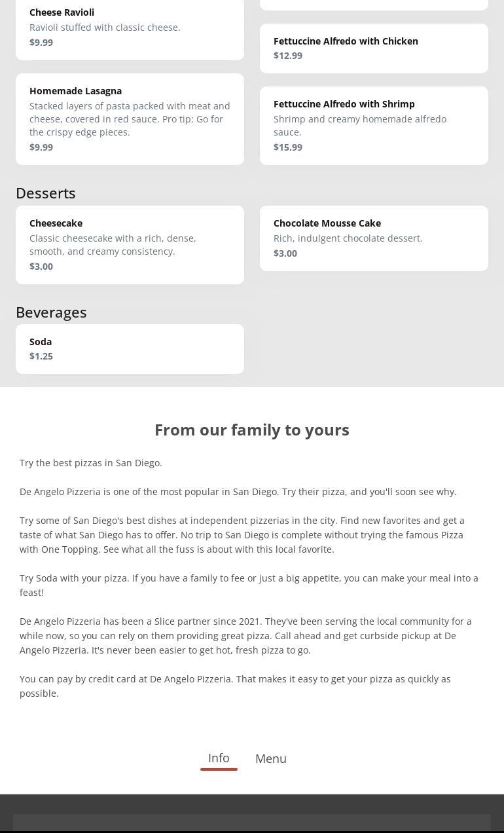Click "From our family to yours" heading
The image size is (504, 833).
[x=252, y=430]
